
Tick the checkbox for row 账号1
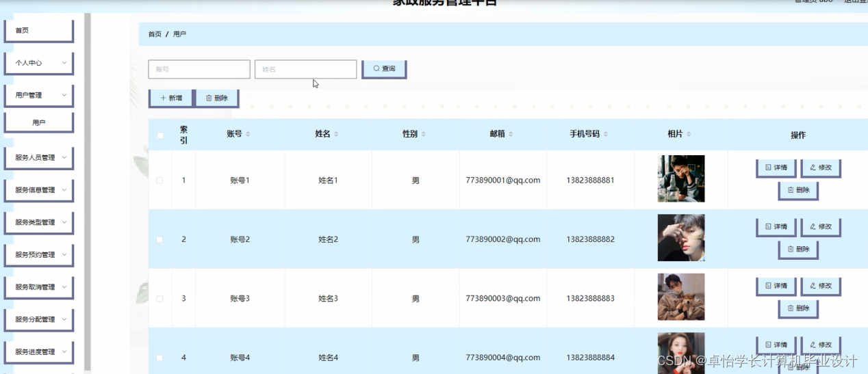pos(159,181)
